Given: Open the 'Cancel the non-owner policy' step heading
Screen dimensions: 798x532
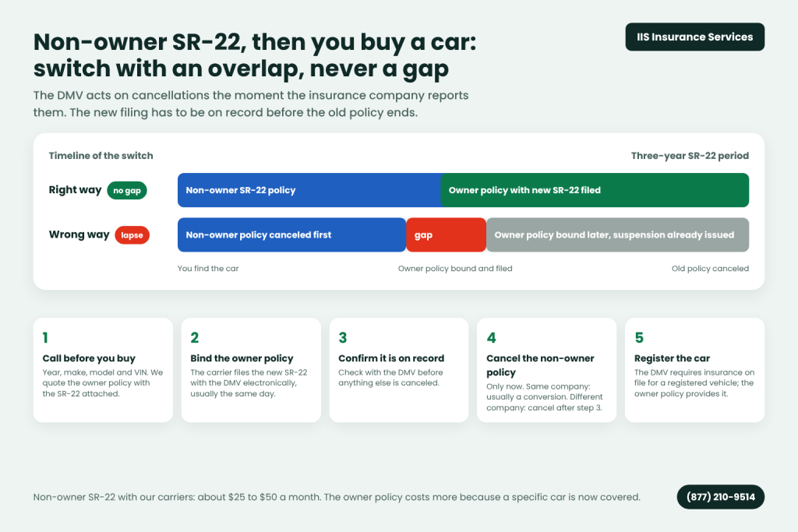Looking at the screenshot, I should coord(540,365).
